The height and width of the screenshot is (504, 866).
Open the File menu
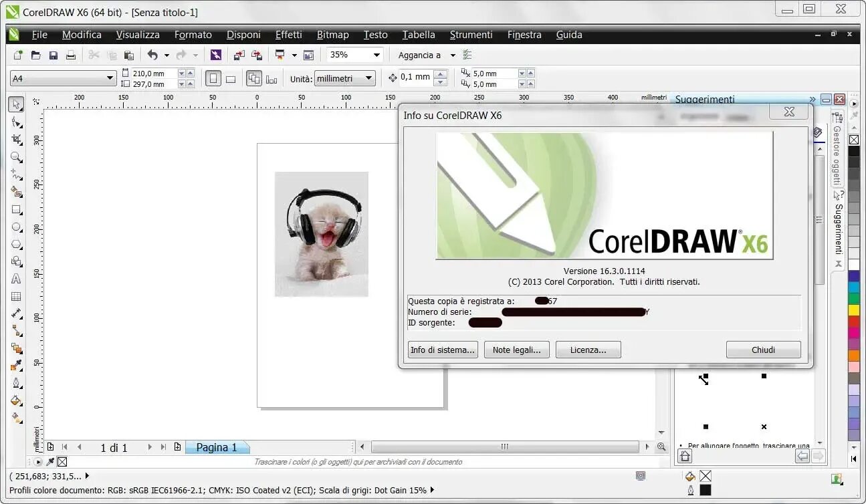click(x=39, y=35)
